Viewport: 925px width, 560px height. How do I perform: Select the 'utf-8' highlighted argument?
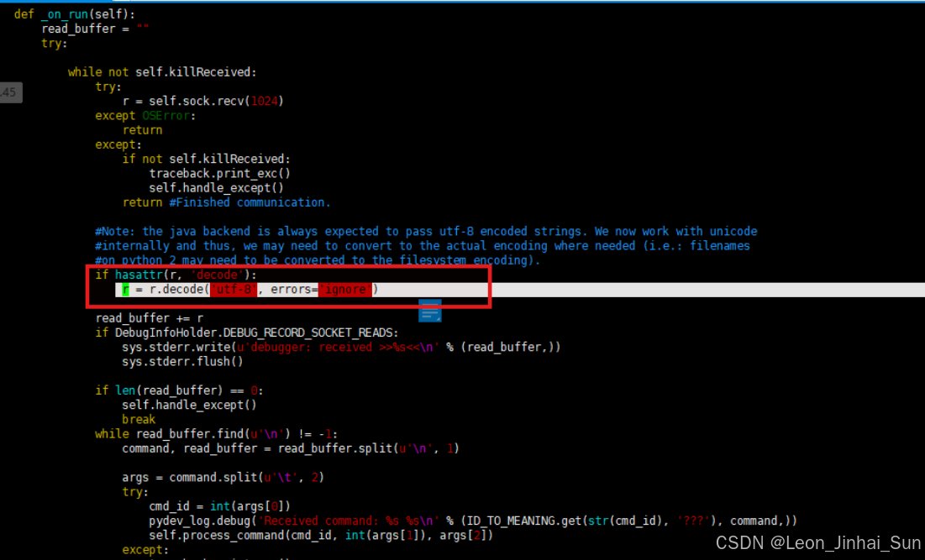234,289
